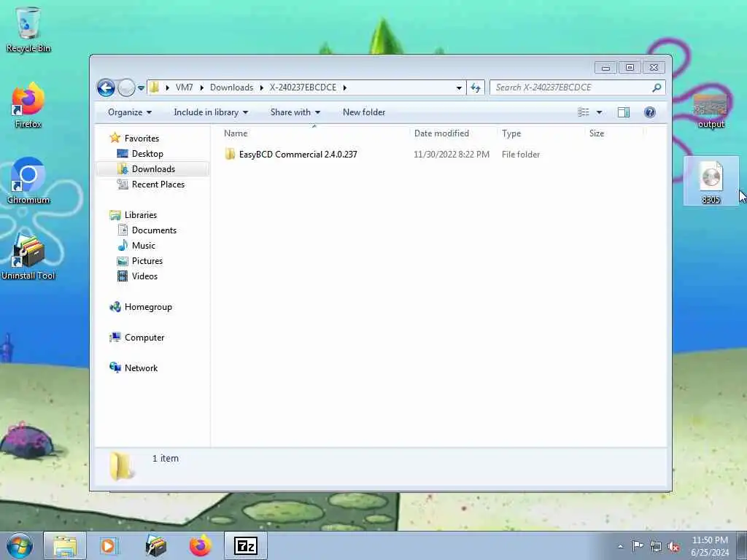Open the view options dropdown arrow
747x560 pixels.
point(600,112)
